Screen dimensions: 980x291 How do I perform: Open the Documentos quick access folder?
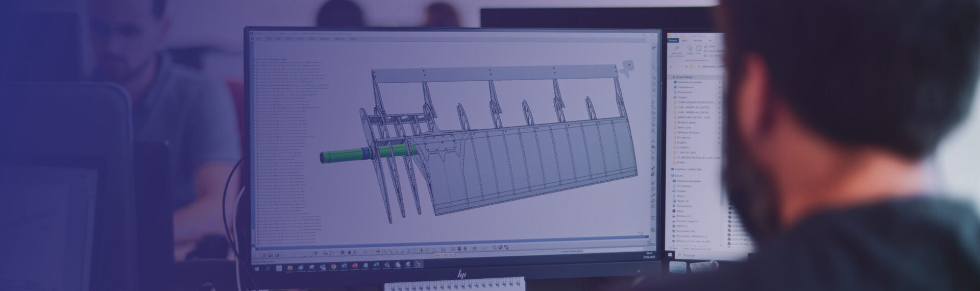pos(684,92)
